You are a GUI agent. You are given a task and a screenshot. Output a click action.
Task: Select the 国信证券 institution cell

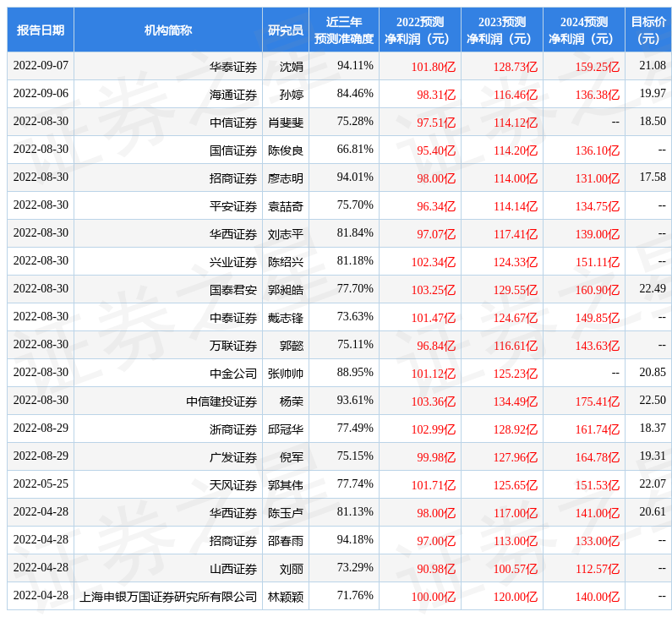click(168, 149)
